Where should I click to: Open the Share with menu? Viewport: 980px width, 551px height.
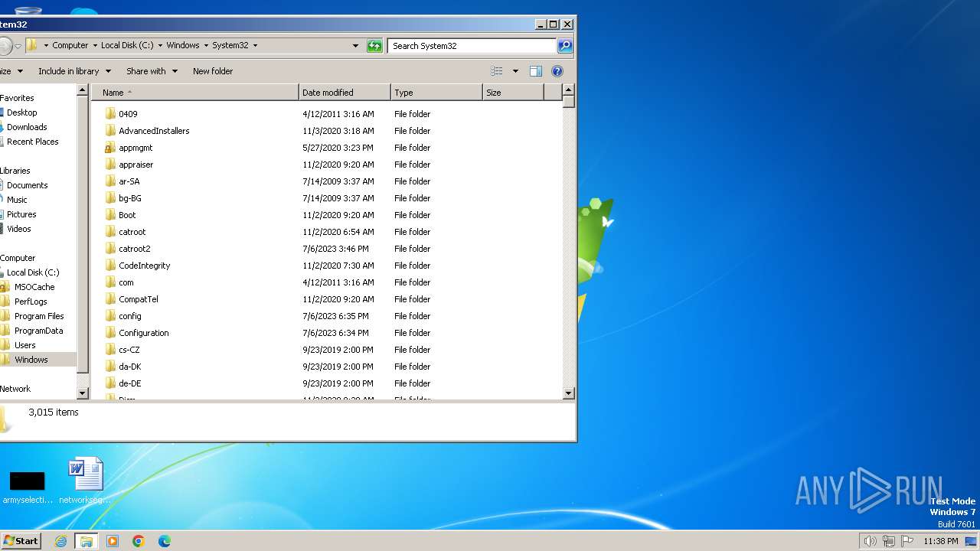click(152, 71)
